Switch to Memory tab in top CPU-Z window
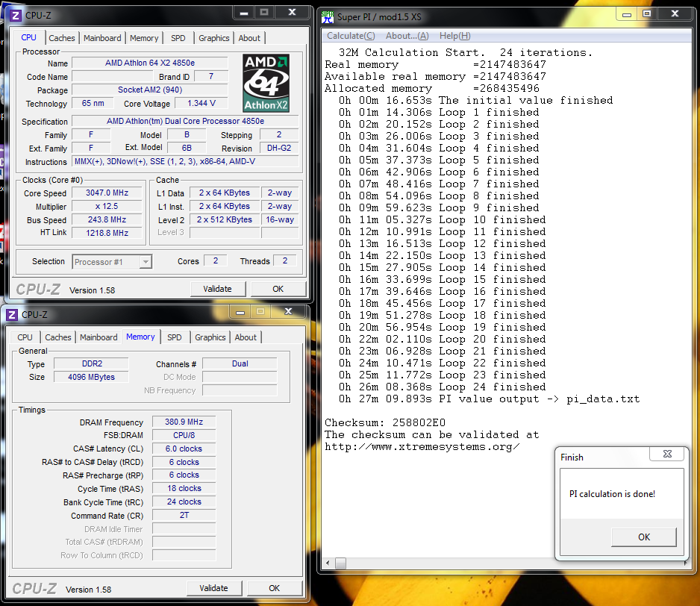Screen dimensions: 700x606 click(144, 38)
